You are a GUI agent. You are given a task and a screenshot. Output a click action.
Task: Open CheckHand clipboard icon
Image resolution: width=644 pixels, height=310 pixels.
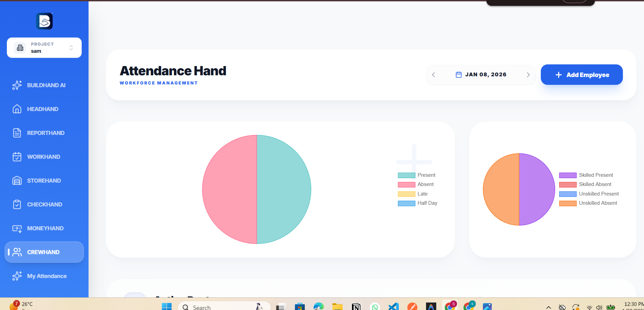pyautogui.click(x=17, y=204)
